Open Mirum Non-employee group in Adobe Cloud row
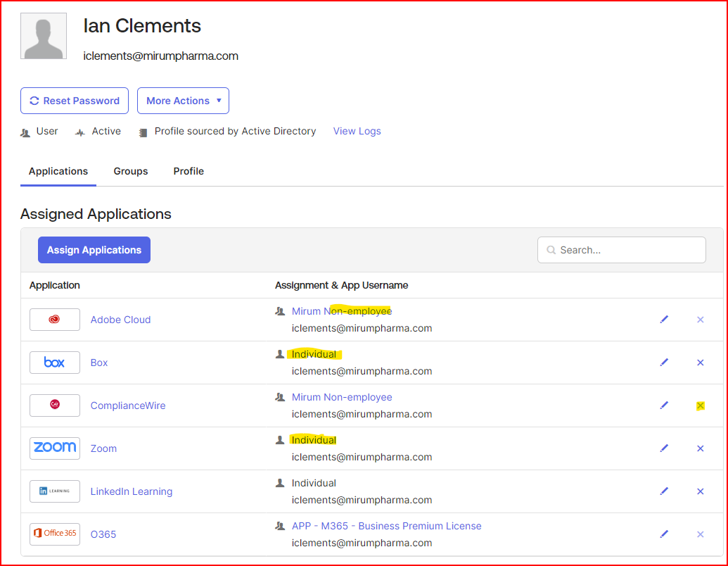 click(x=342, y=311)
